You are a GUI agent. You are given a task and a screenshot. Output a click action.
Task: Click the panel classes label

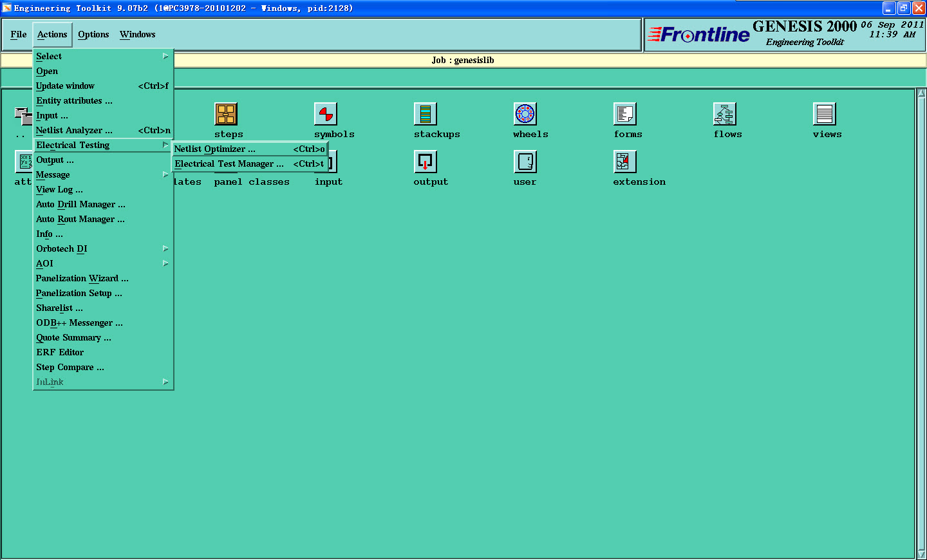pos(252,182)
